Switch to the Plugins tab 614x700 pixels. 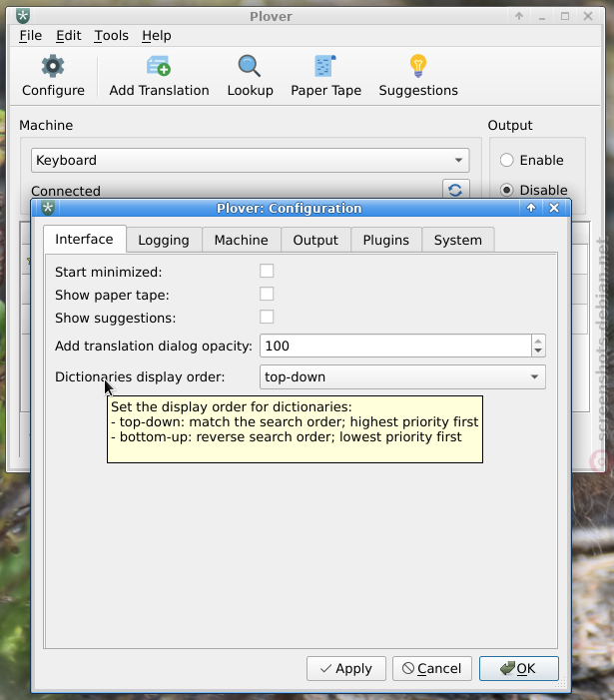coord(386,241)
